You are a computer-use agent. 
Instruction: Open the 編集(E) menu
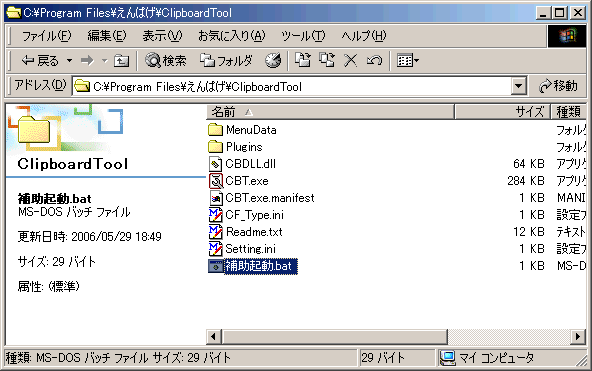point(107,36)
